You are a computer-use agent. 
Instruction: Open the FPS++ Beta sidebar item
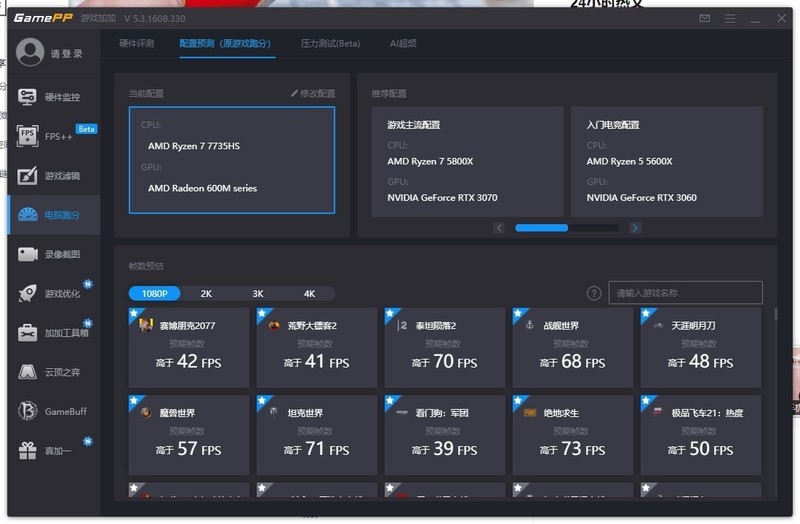coord(56,136)
